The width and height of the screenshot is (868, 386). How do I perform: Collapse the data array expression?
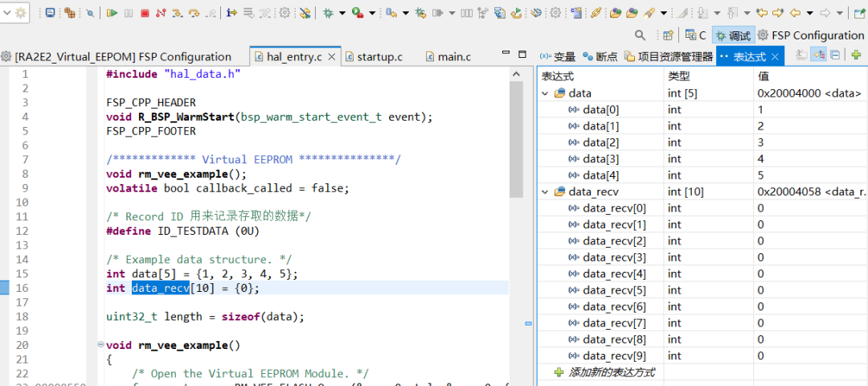pyautogui.click(x=546, y=93)
